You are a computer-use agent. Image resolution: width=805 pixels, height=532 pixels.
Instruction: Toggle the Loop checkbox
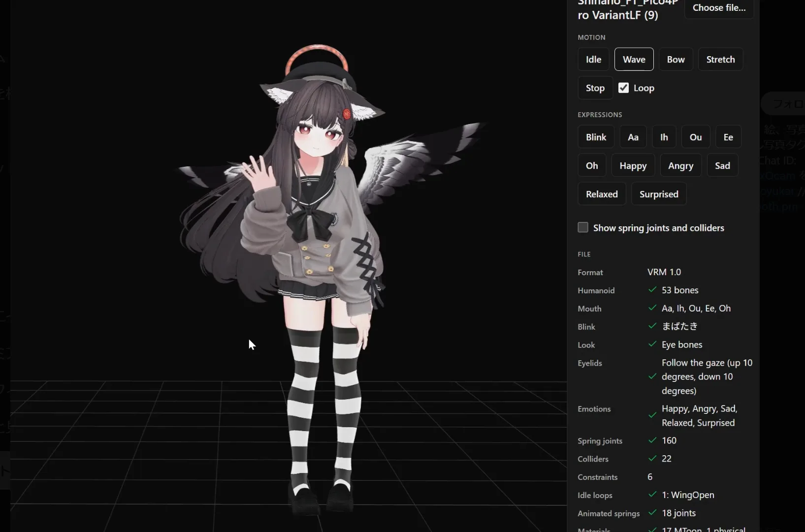tap(623, 88)
